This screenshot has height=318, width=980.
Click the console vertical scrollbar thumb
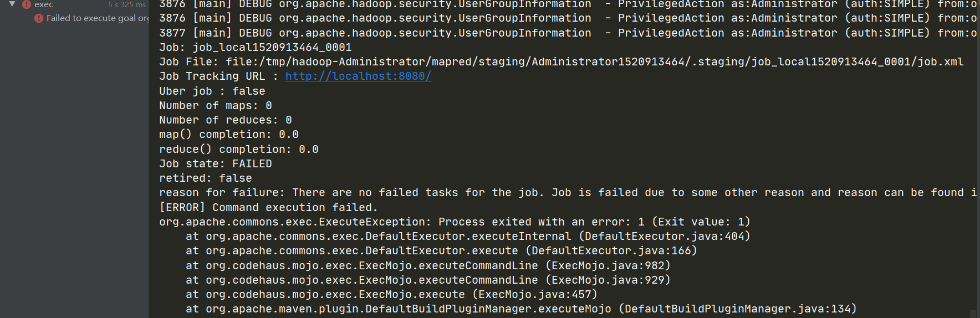coord(973,314)
